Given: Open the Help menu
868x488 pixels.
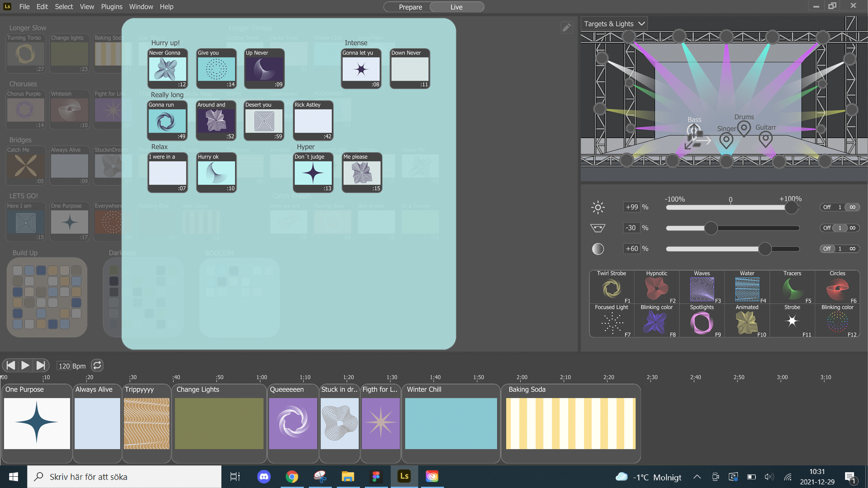Looking at the screenshot, I should coord(166,7).
